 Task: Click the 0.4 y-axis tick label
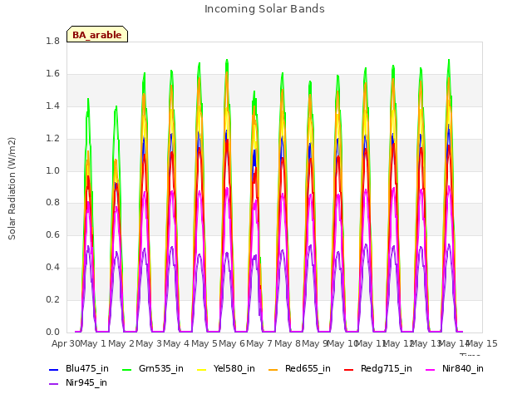point(52,268)
